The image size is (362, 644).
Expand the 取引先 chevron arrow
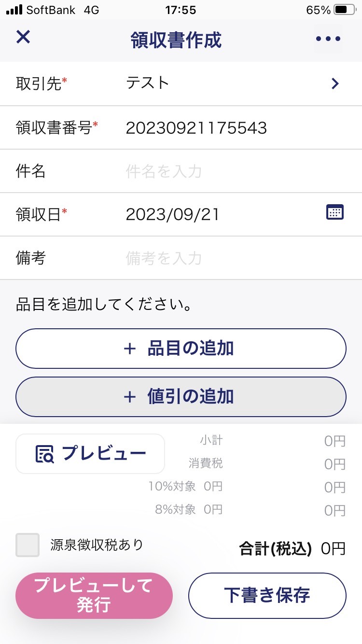tap(335, 84)
